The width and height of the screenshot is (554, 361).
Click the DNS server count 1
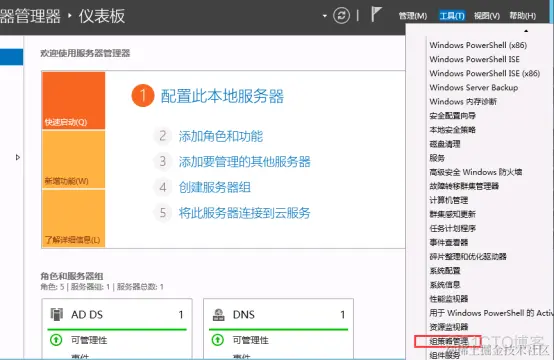342,314
